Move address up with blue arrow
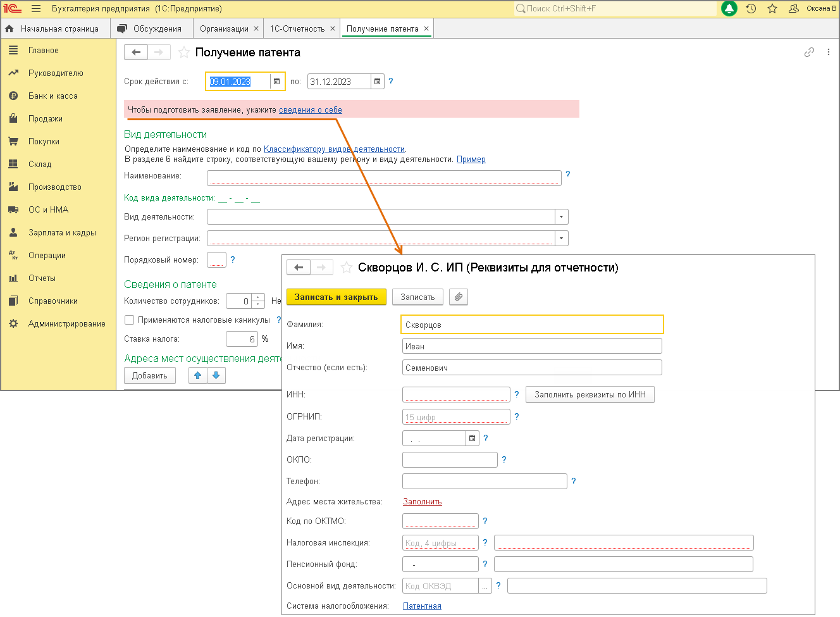This screenshot has height=617, width=840. point(198,375)
